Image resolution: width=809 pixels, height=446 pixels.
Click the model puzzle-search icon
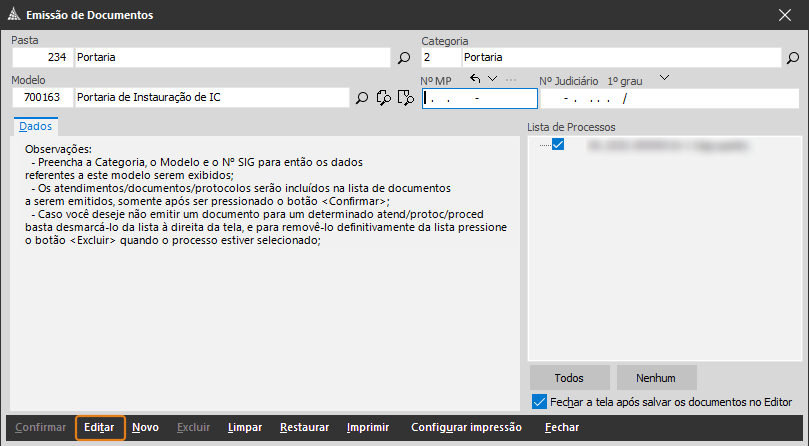pos(383,98)
